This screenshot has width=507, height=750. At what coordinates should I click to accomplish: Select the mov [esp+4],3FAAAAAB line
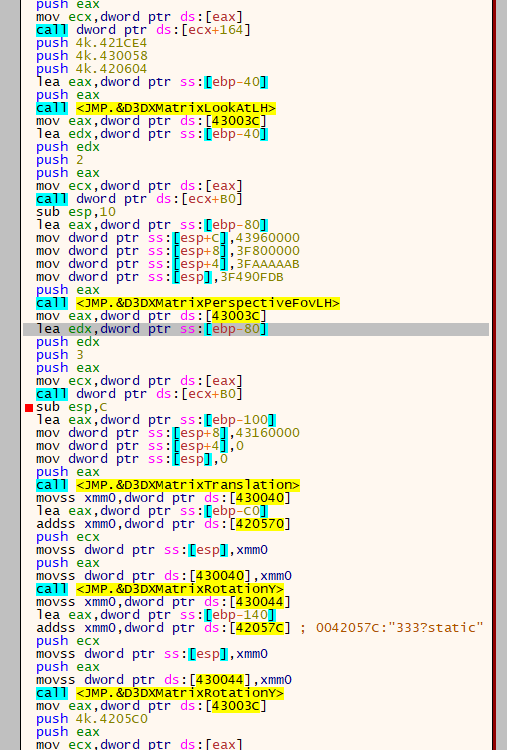pos(168,264)
